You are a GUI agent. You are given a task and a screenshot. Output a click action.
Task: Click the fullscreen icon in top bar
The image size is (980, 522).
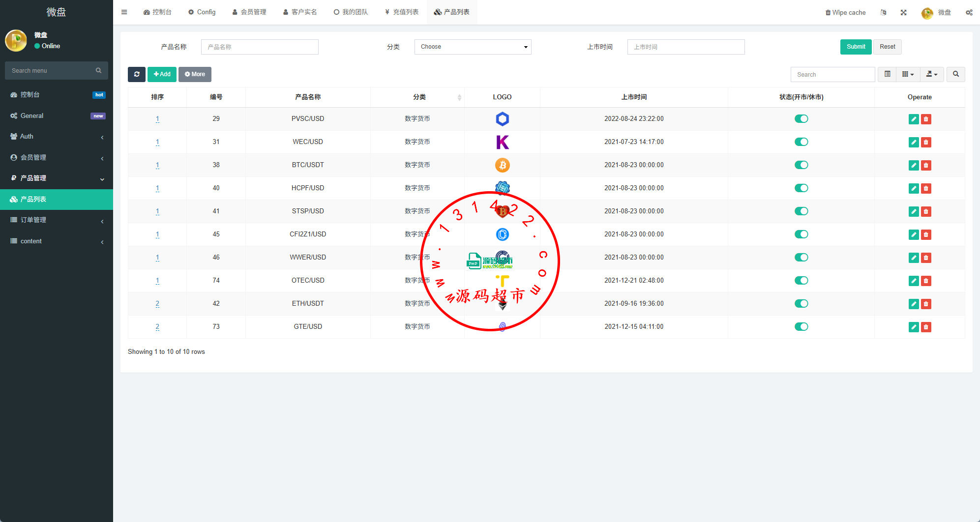(x=903, y=12)
